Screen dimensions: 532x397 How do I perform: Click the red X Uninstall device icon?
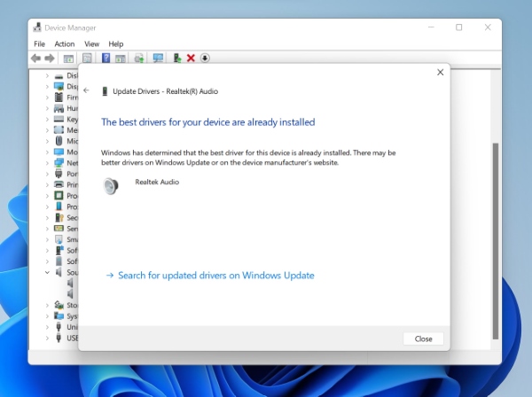coord(191,58)
